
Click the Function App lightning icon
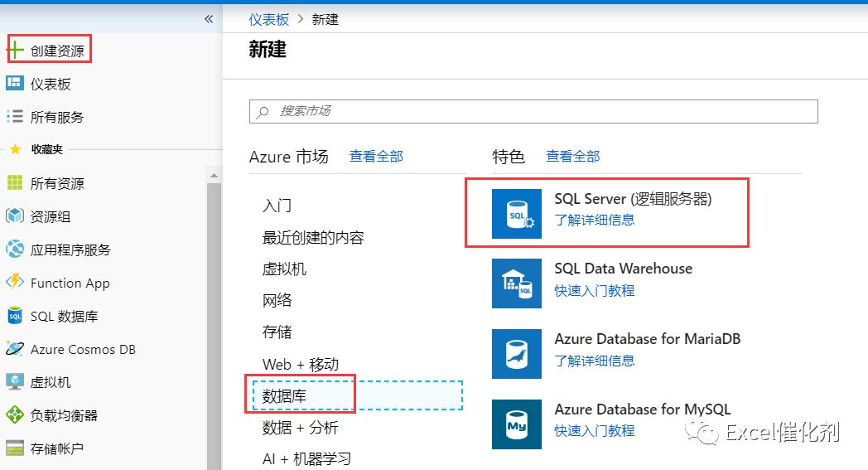click(x=15, y=282)
